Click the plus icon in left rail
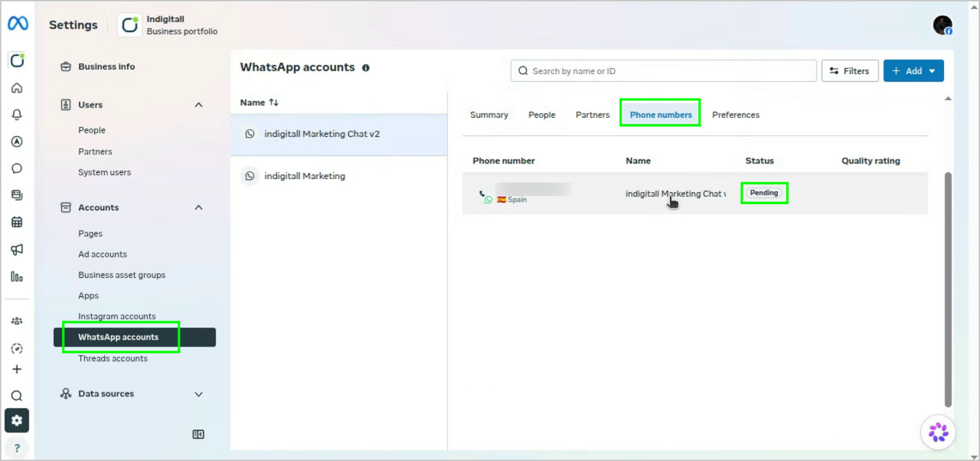980x461 pixels. (17, 369)
